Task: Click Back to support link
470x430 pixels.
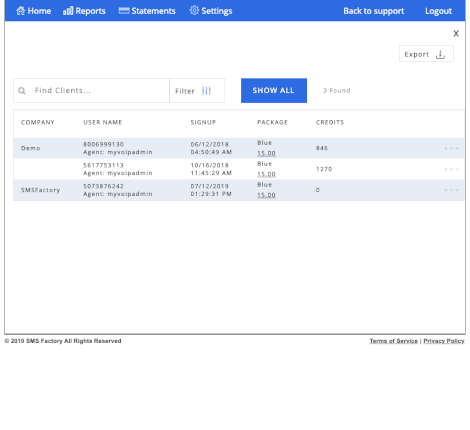Action: click(x=374, y=11)
